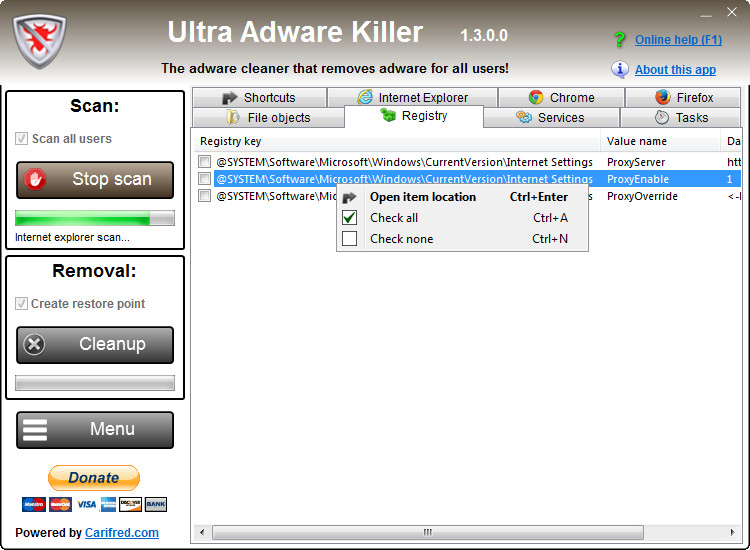Open the Menu button
The width and height of the screenshot is (750, 550).
click(x=95, y=430)
